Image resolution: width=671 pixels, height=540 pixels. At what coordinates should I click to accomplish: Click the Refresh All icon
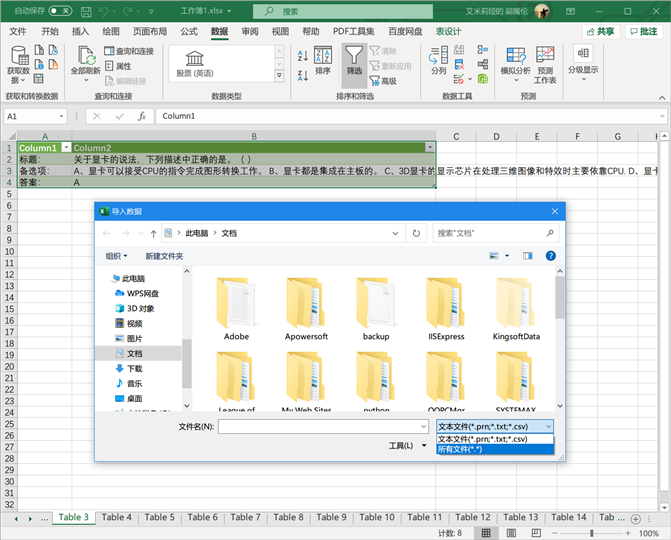86,64
